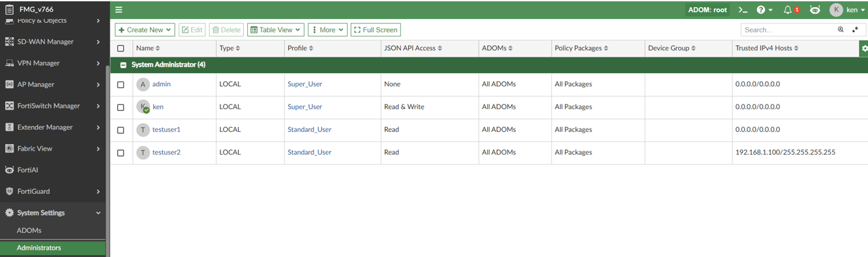Click the VPN Manager sidebar icon
Viewport: 868px width, 257px height.
(9, 63)
